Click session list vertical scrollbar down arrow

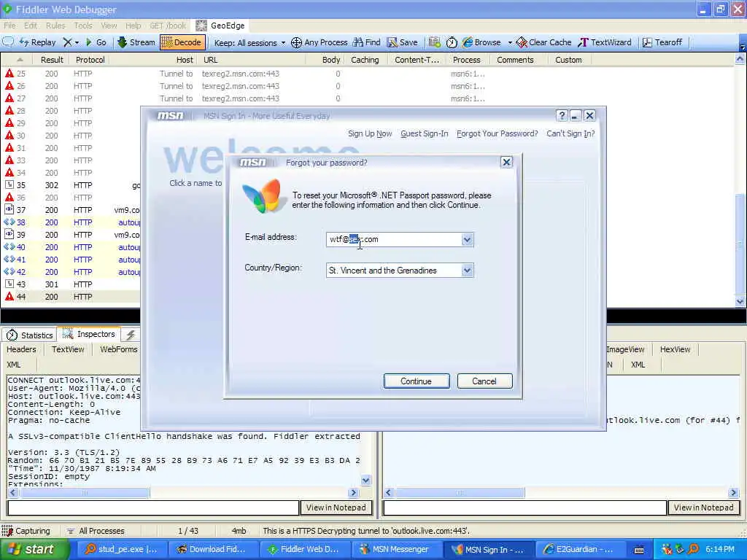point(740,301)
